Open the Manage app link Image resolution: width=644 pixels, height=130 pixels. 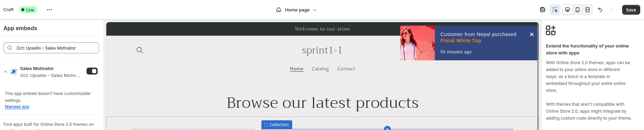pyautogui.click(x=17, y=107)
